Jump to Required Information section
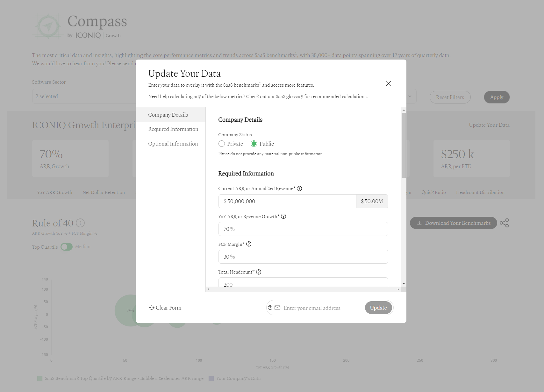544x392 pixels. [x=173, y=129]
